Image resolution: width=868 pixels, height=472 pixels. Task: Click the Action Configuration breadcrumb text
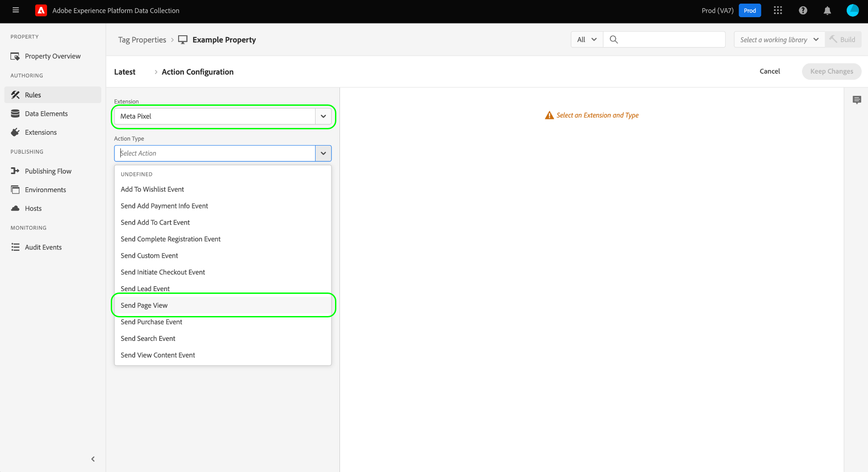tap(198, 72)
